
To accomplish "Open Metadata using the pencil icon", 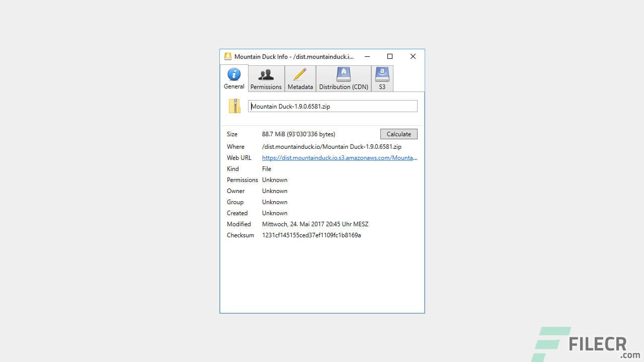I will (300, 74).
